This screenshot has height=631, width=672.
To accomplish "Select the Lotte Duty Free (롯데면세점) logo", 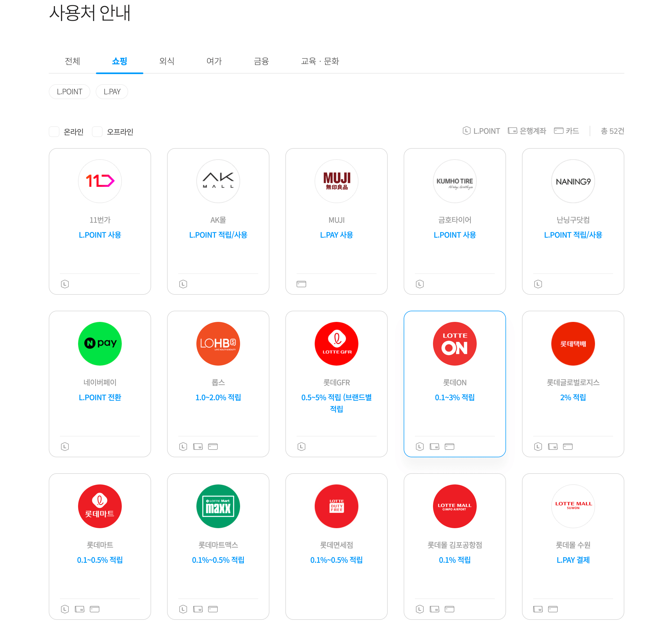I will 336,506.
